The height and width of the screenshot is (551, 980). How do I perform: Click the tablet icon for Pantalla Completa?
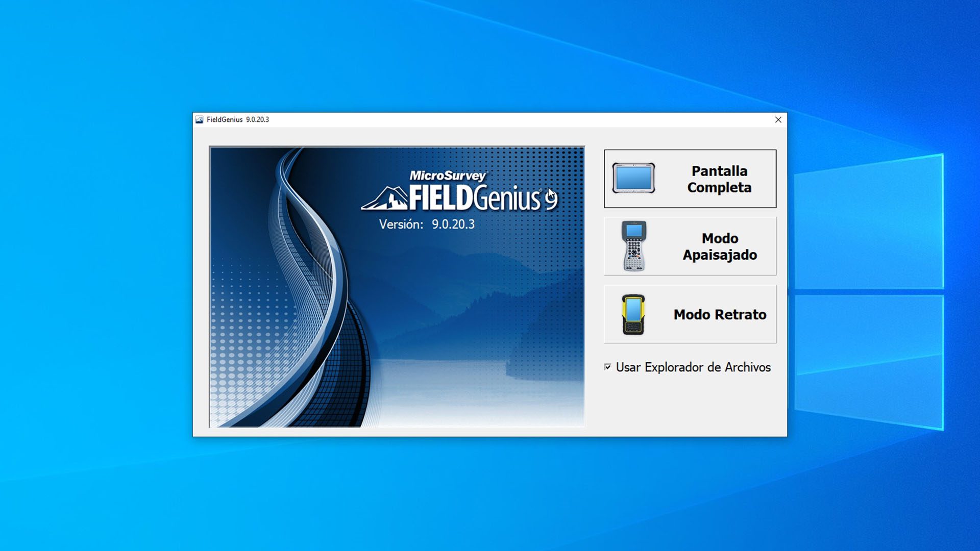(x=633, y=178)
